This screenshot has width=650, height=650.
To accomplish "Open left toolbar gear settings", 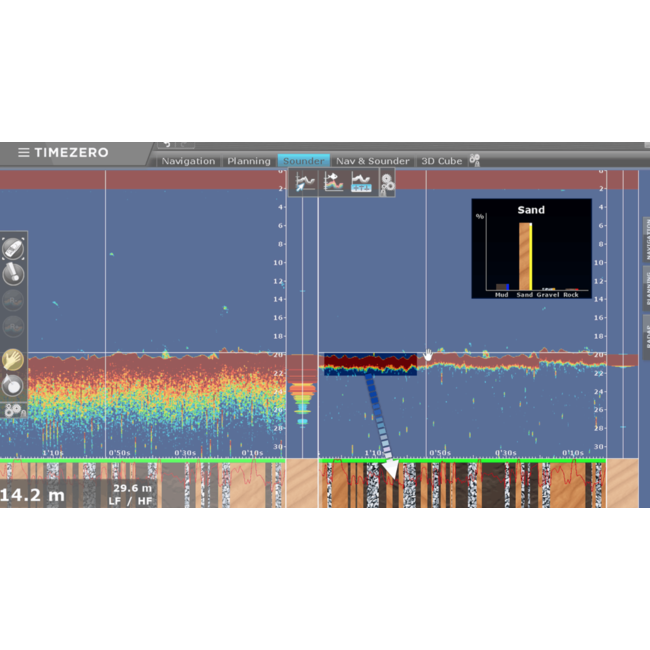I will [13, 410].
